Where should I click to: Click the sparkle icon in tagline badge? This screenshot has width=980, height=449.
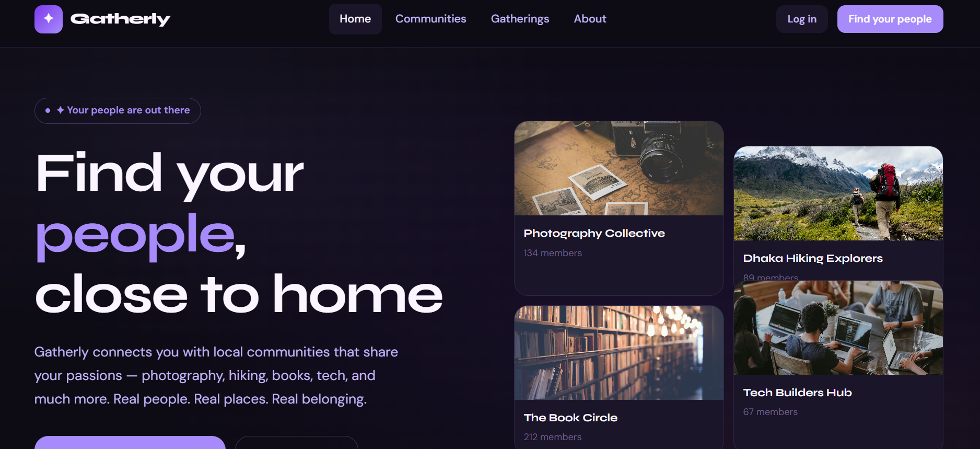(x=60, y=110)
